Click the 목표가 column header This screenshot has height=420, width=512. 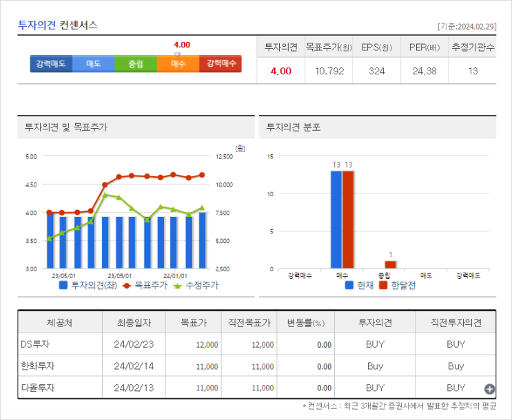[x=194, y=323]
